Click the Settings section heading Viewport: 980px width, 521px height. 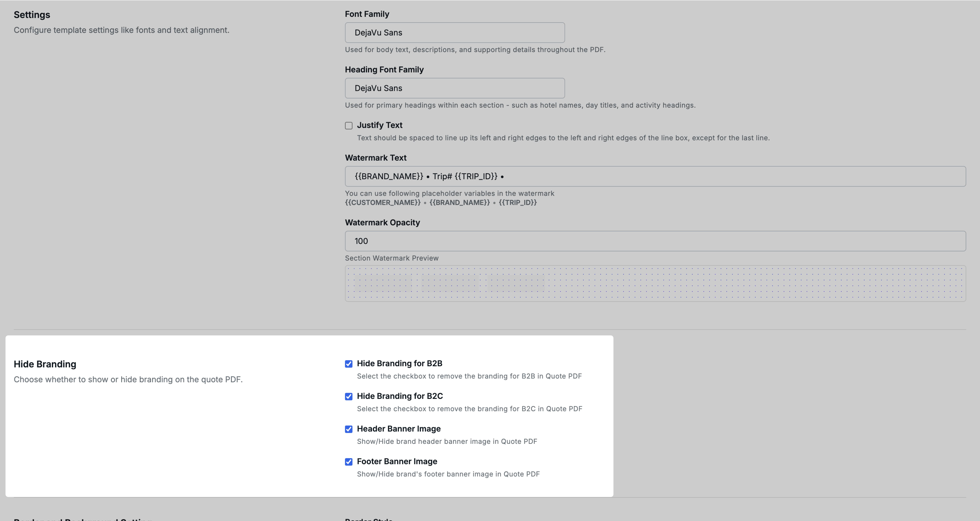(32, 15)
